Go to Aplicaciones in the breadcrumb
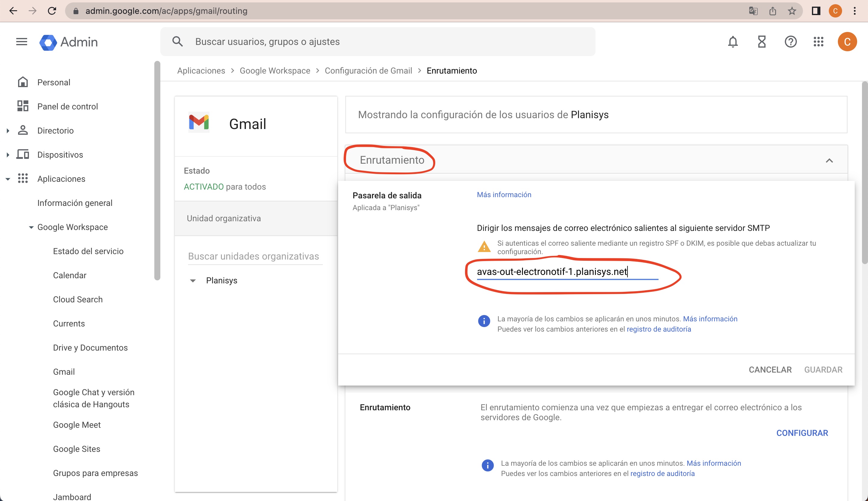This screenshot has width=868, height=501. [x=201, y=71]
